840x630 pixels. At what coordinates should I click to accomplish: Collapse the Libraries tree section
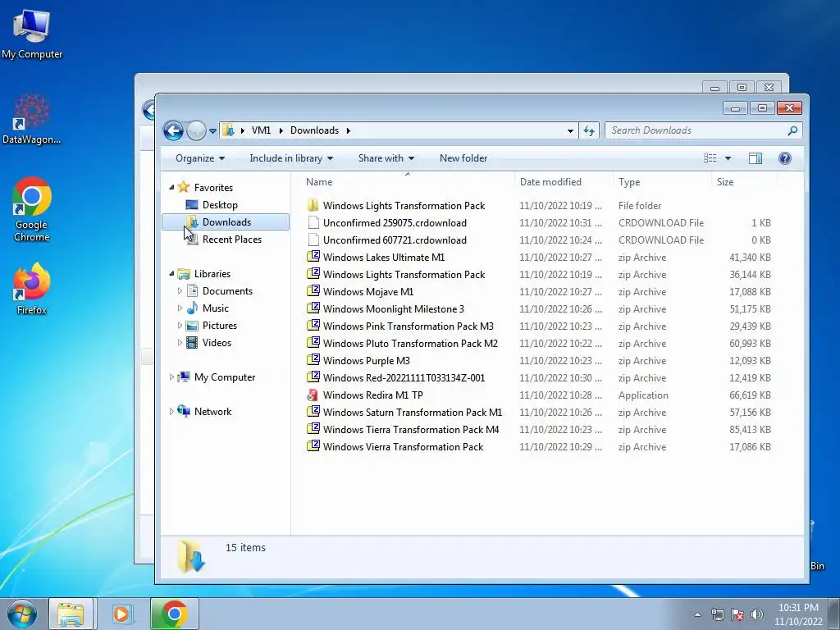coord(171,274)
